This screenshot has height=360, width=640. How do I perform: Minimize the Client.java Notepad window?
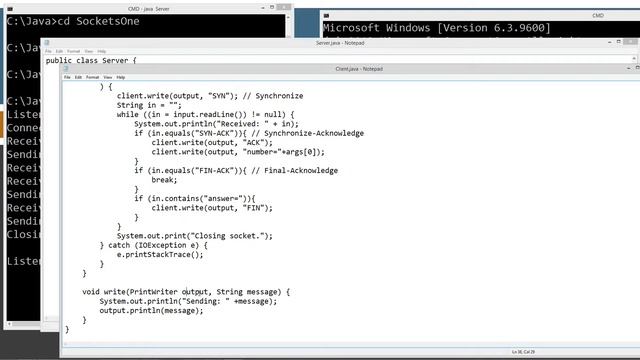click(628, 69)
